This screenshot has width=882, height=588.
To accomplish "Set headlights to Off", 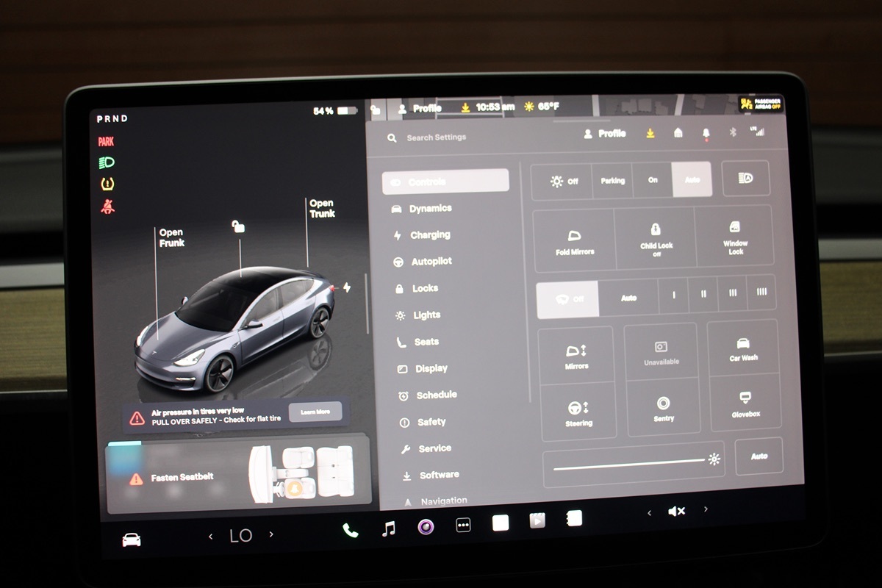I will [x=563, y=181].
